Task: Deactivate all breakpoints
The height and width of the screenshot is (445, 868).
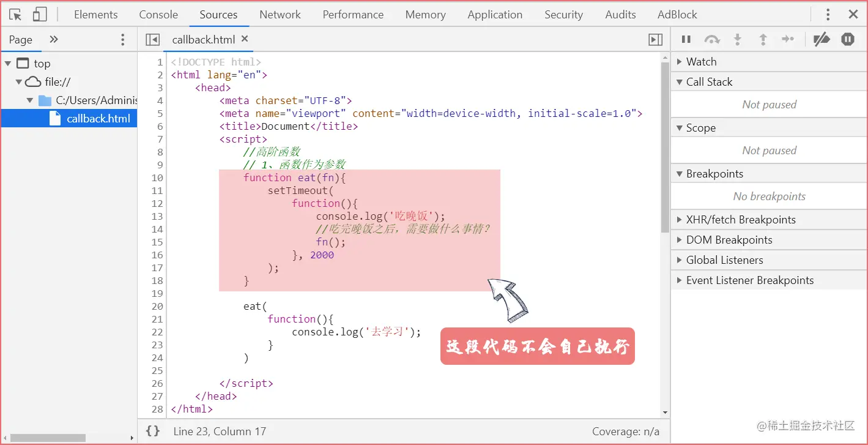Action: (x=822, y=39)
